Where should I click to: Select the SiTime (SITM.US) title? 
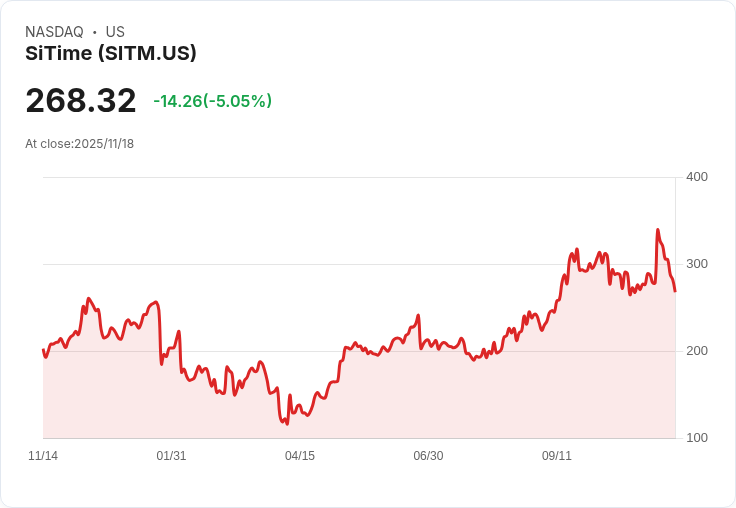111,53
